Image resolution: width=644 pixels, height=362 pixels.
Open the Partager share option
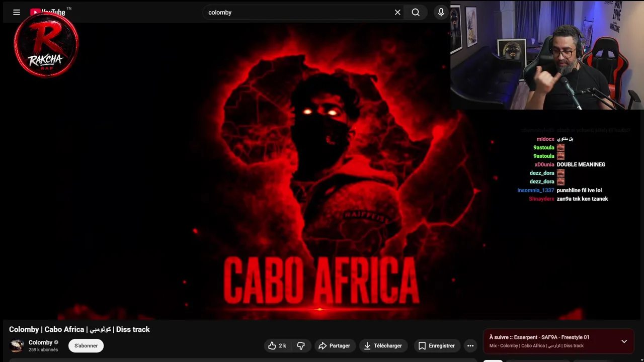[x=335, y=345]
